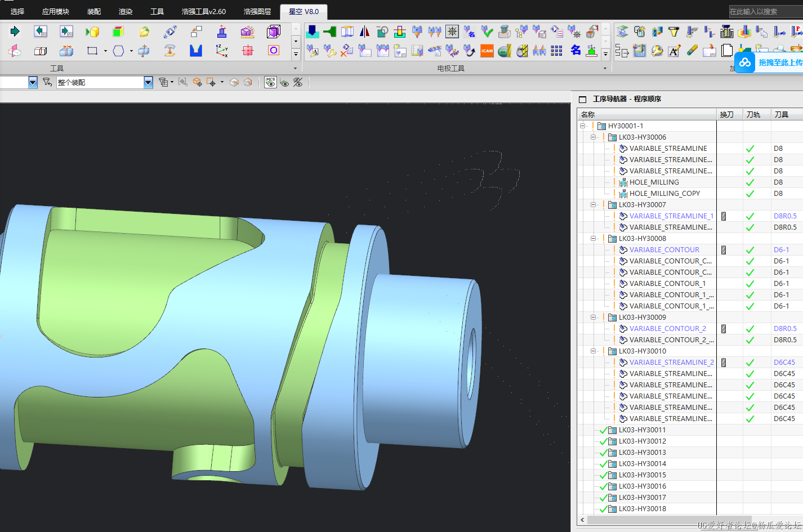Open the 渲染 ribbon tab
The image size is (803, 532).
pos(126,11)
